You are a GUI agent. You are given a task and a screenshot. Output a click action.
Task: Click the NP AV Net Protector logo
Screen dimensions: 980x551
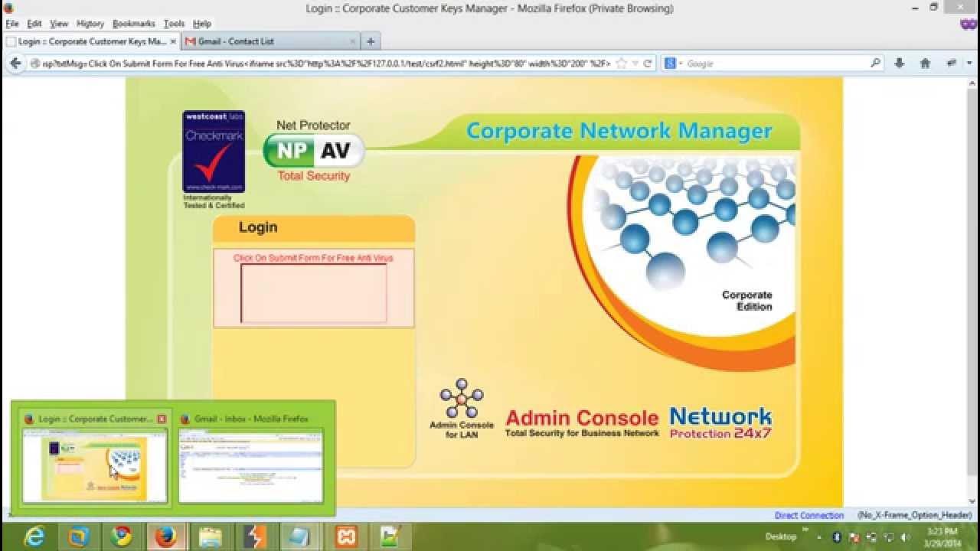(x=313, y=151)
